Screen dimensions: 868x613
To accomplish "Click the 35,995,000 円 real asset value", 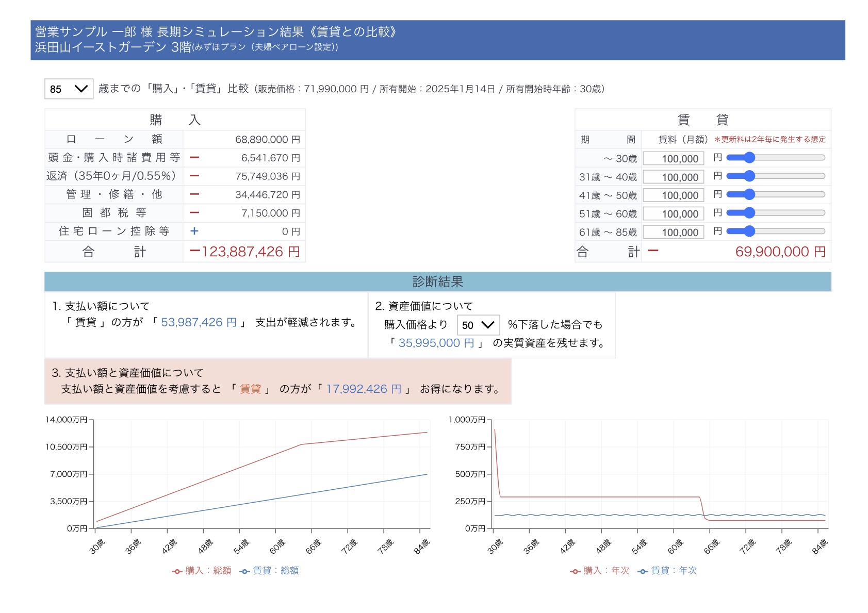I will tap(436, 343).
